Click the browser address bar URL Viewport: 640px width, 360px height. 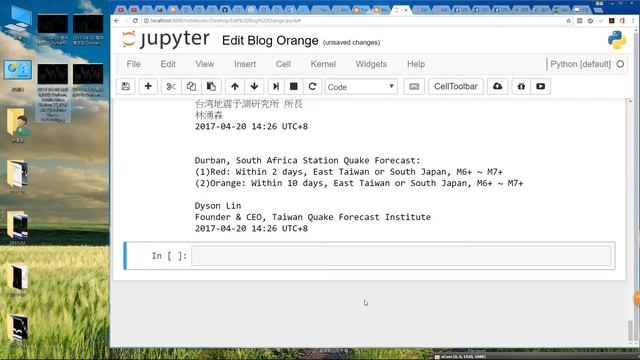coord(226,20)
